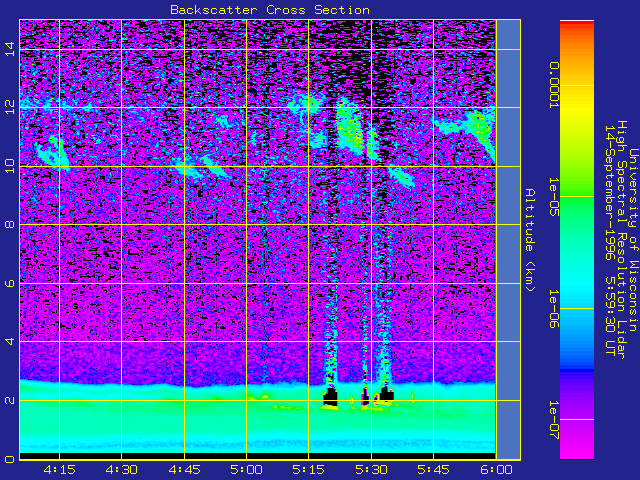Click the altitude label 4
This screenshot has width=640, height=480.
coord(10,341)
